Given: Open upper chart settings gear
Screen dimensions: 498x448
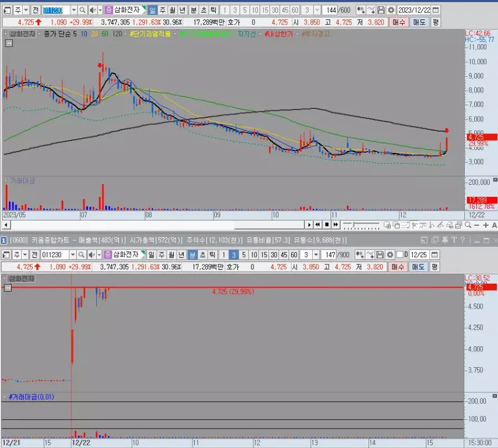Looking at the screenshot, I should tap(391, 10).
